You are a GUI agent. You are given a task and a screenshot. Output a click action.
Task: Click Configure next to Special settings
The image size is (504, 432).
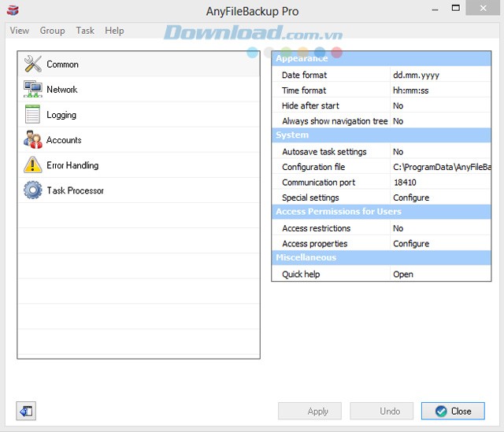411,198
